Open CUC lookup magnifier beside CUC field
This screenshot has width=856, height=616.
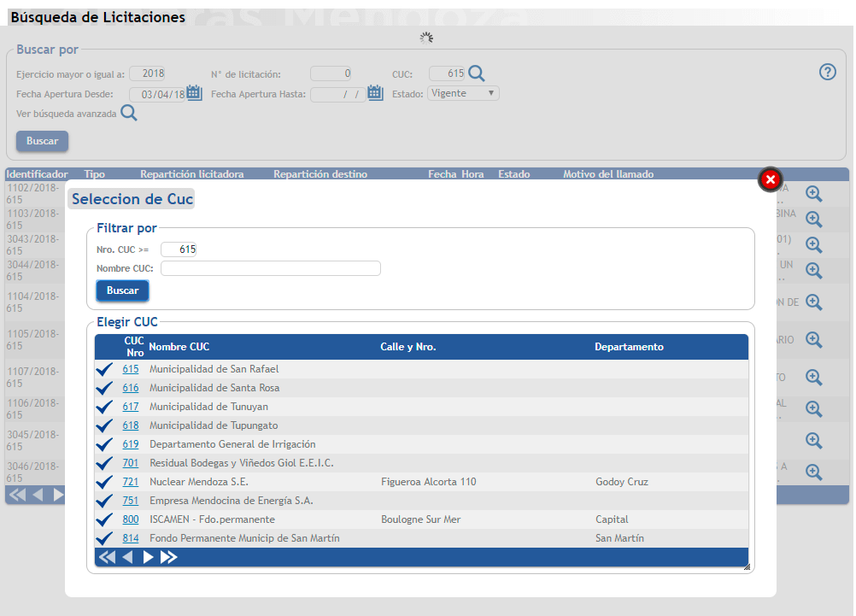[477, 73]
